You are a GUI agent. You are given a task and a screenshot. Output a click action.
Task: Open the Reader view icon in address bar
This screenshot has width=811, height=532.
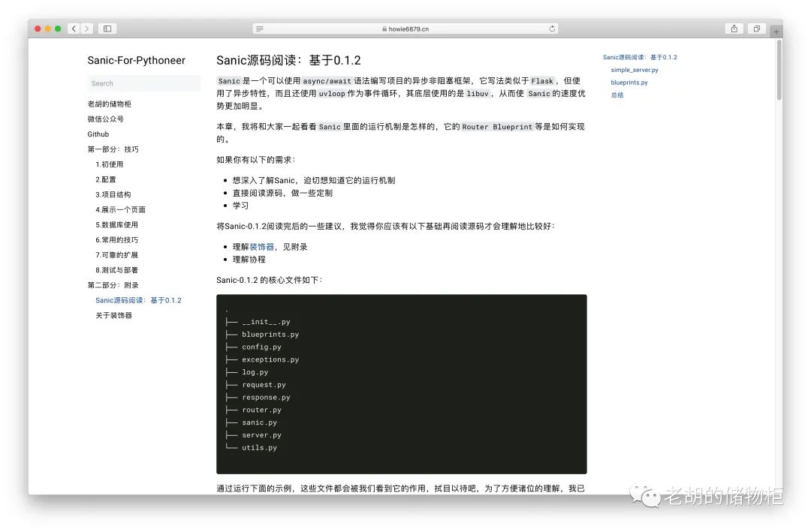tap(260, 29)
